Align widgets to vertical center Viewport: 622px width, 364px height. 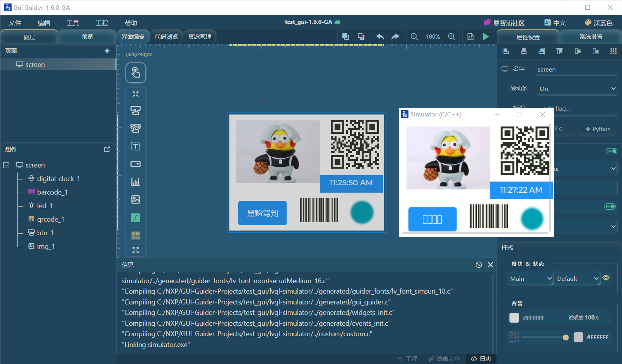pos(578,51)
